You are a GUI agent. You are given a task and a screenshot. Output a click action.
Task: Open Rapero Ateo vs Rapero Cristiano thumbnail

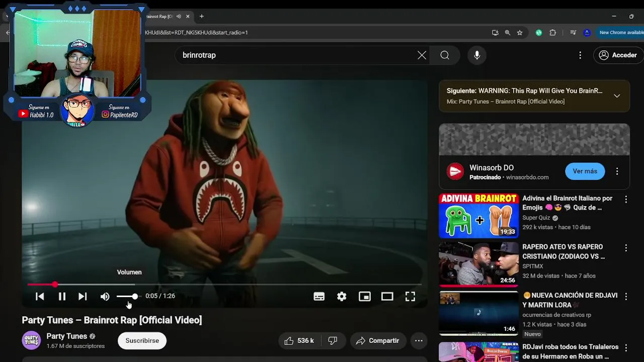tap(478, 264)
